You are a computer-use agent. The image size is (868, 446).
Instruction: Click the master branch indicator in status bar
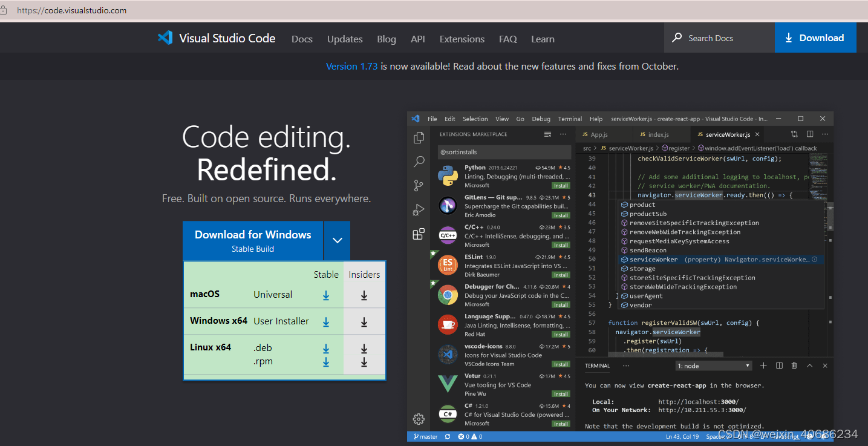click(x=425, y=436)
